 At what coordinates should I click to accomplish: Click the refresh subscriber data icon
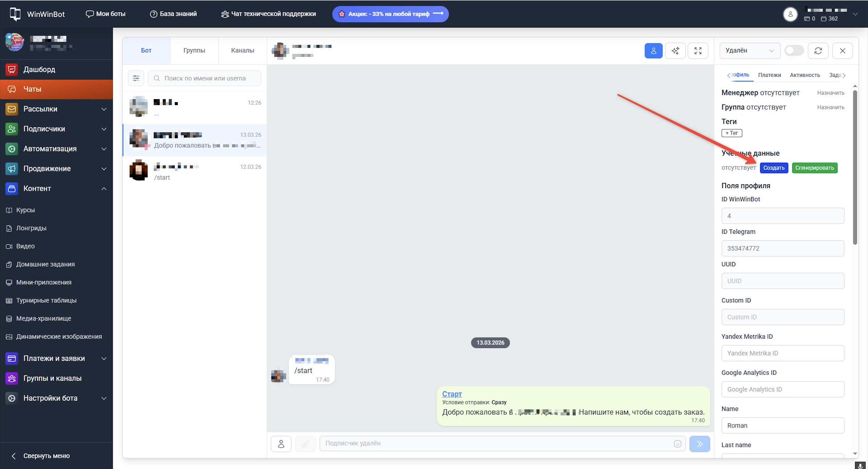[x=818, y=51]
